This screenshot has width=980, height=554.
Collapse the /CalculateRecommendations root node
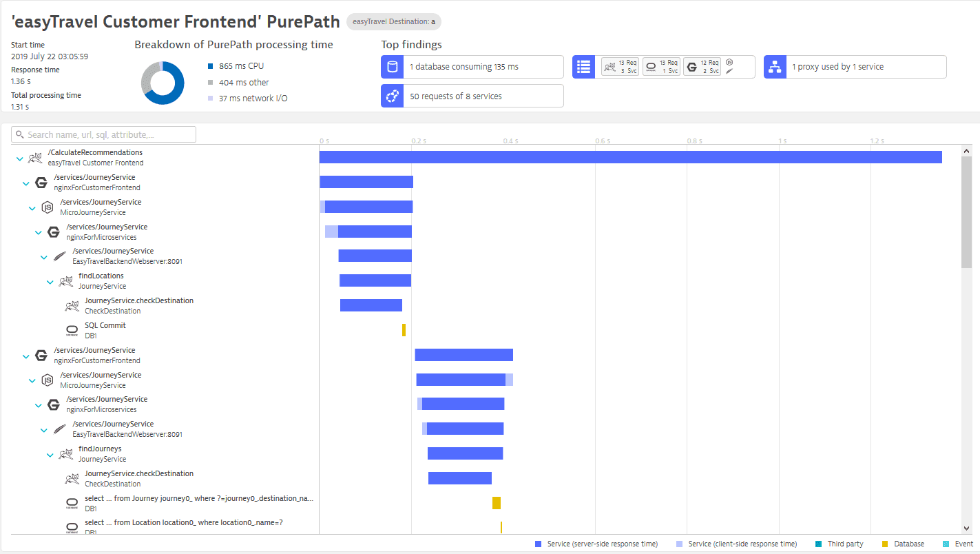coord(19,158)
